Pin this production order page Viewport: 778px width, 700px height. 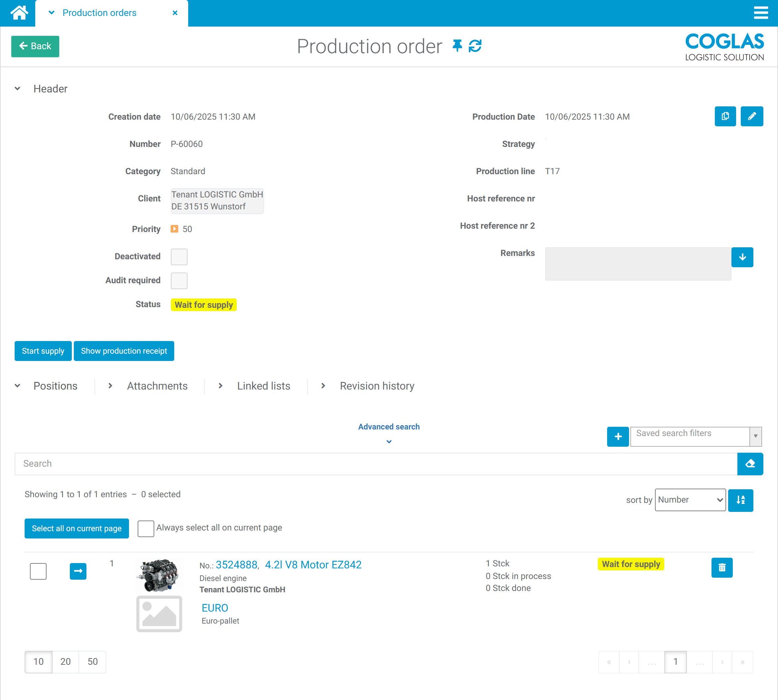tap(457, 46)
